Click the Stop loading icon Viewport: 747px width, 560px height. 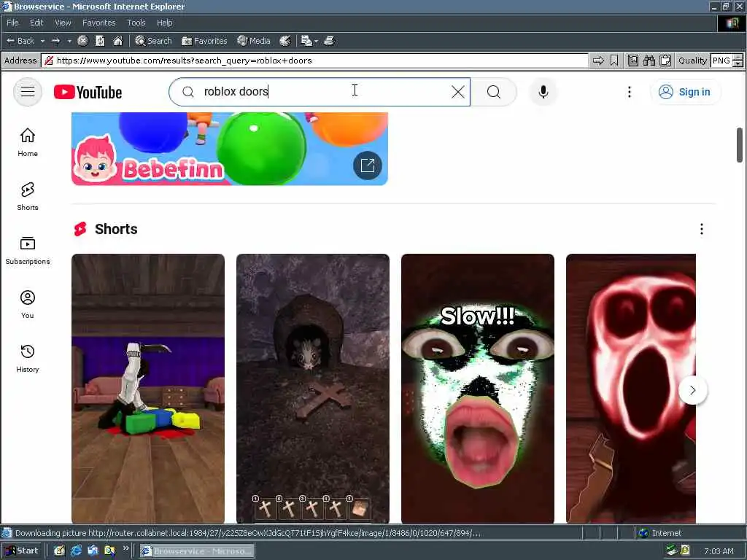pos(82,41)
